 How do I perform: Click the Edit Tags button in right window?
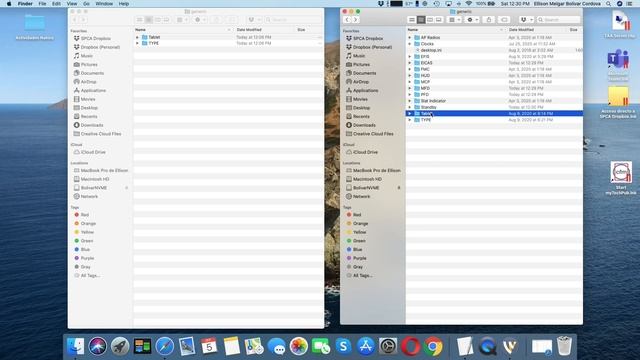(504, 20)
